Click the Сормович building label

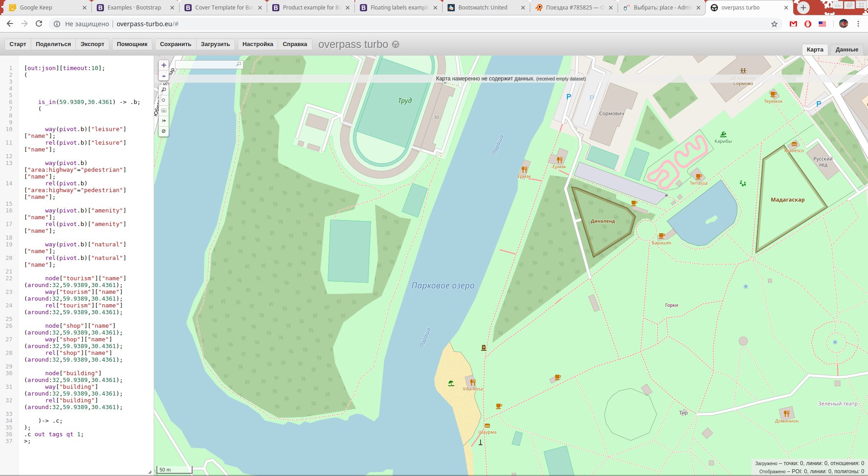tap(611, 113)
